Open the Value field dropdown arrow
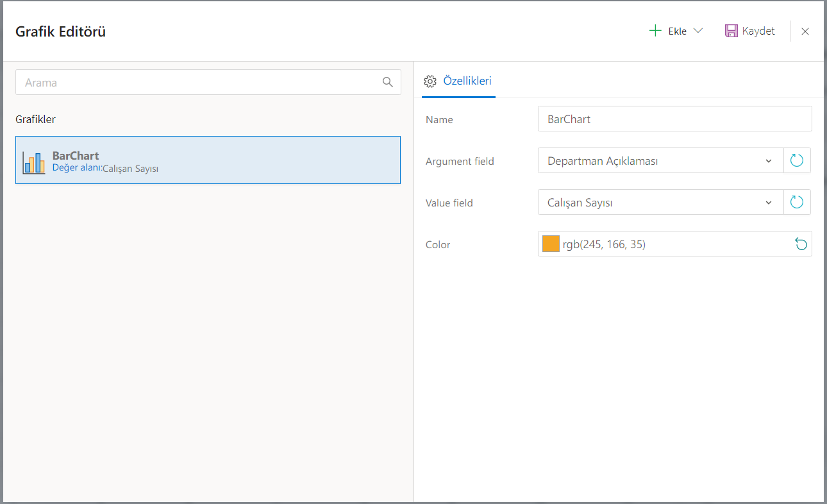Viewport: 827px width, 504px height. point(769,203)
